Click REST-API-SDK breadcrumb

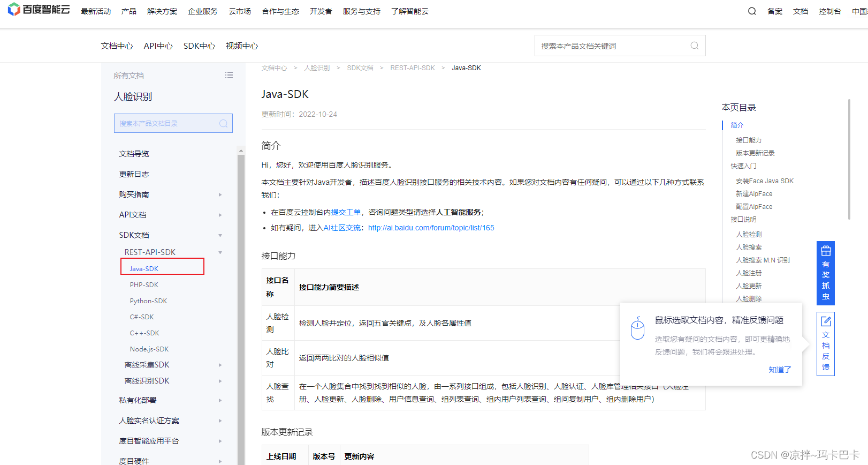(413, 68)
